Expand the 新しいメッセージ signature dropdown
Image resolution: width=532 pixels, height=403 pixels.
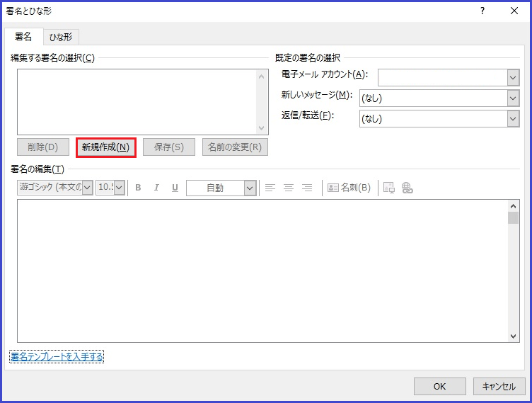(513, 98)
